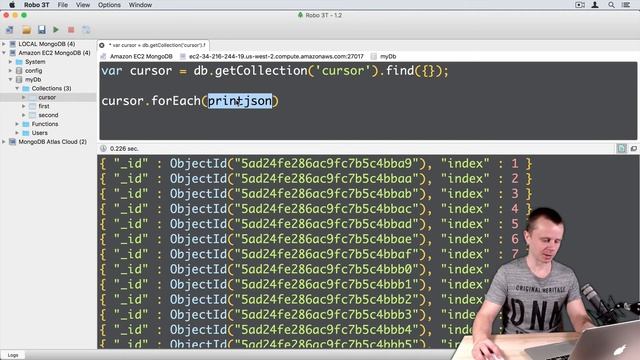Expand the System folder
The image size is (640, 360).
[11, 62]
